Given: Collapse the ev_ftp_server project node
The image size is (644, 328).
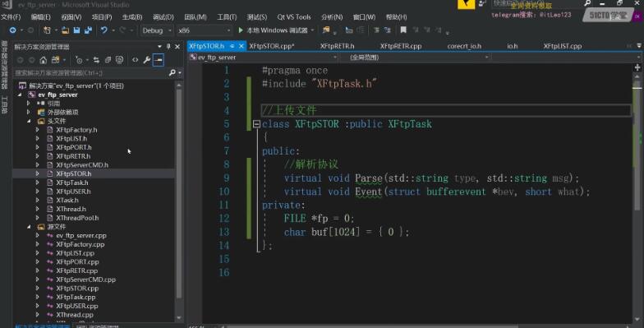Looking at the screenshot, I should coord(20,95).
